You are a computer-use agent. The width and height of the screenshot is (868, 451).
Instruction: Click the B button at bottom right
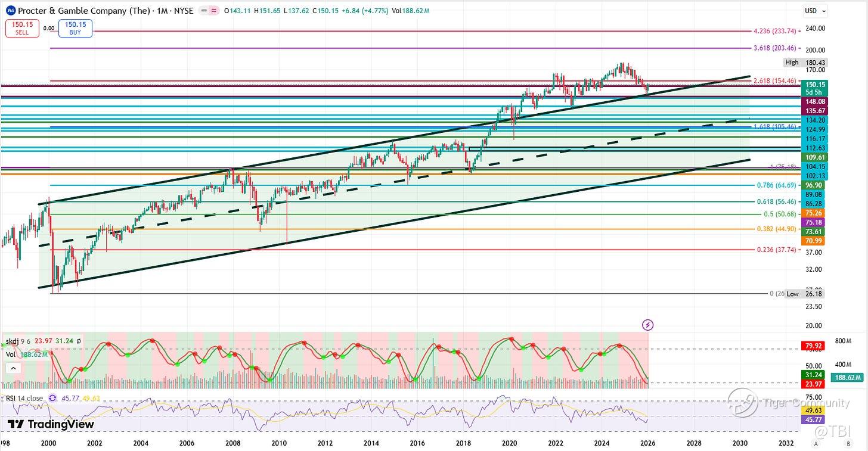tap(848, 444)
